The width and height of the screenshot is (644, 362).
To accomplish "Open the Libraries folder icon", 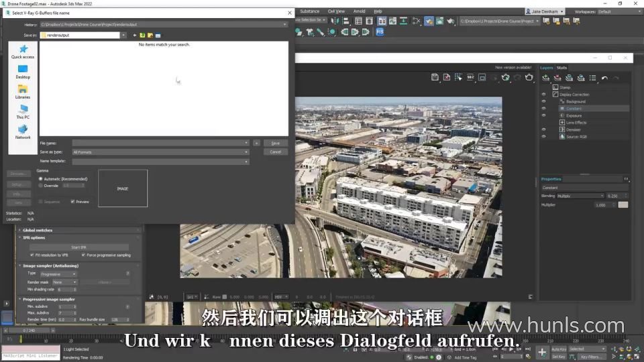I will (23, 89).
